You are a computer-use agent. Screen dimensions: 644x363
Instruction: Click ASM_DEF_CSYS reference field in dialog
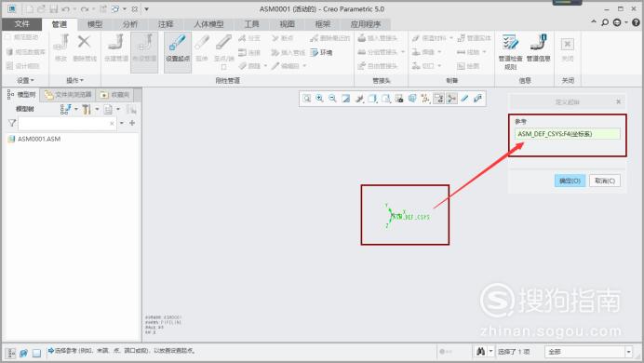pyautogui.click(x=567, y=134)
